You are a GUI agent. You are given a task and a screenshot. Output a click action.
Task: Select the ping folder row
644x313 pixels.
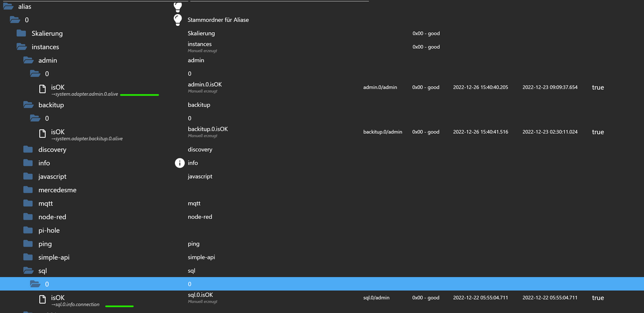(x=322, y=244)
